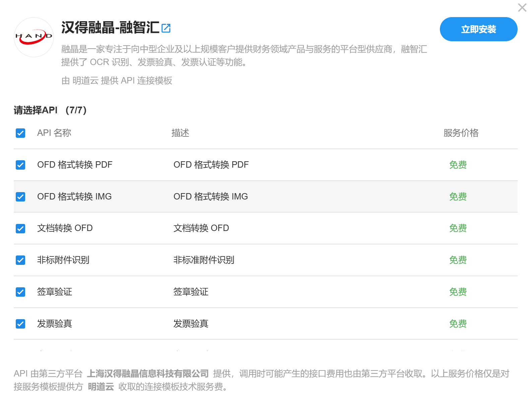Toggle the 非标附件识别 checkbox

(20, 260)
